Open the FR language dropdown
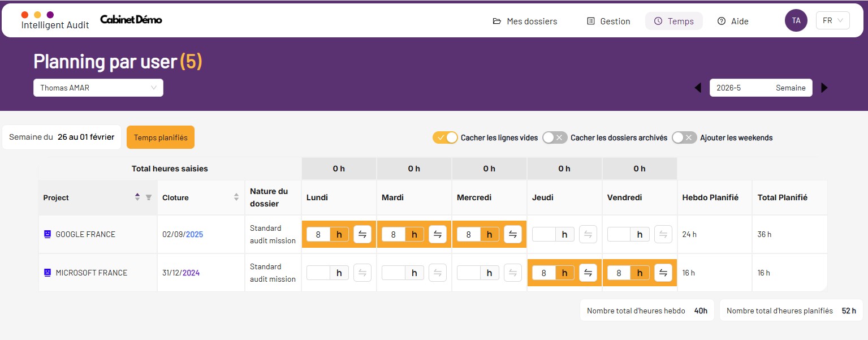This screenshot has width=868, height=340. [x=832, y=20]
